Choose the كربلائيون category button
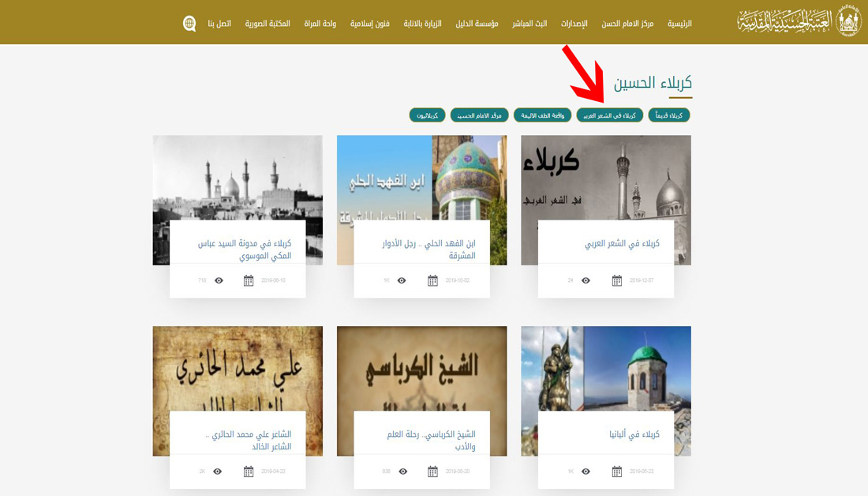 point(427,115)
